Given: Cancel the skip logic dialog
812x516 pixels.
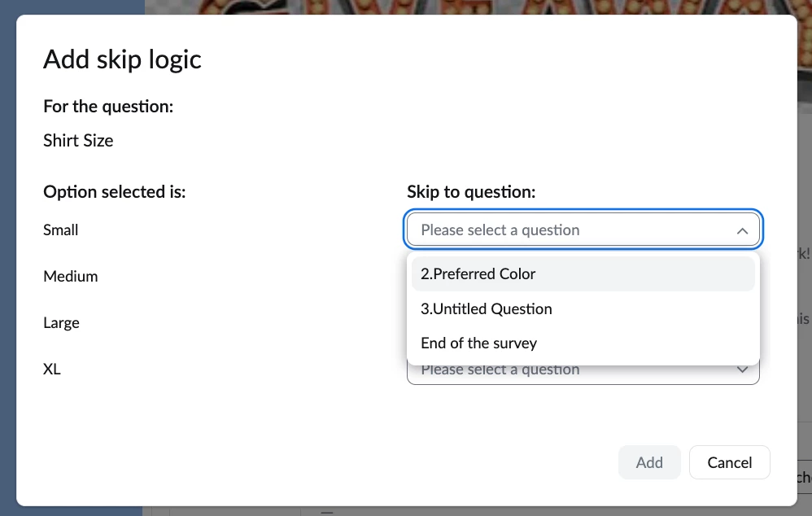Looking at the screenshot, I should click(729, 462).
